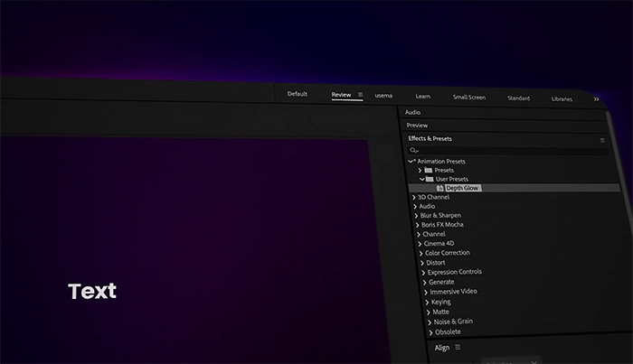Image resolution: width=633 pixels, height=364 pixels.
Task: Expand the Cinema 4D category
Action: click(x=420, y=244)
